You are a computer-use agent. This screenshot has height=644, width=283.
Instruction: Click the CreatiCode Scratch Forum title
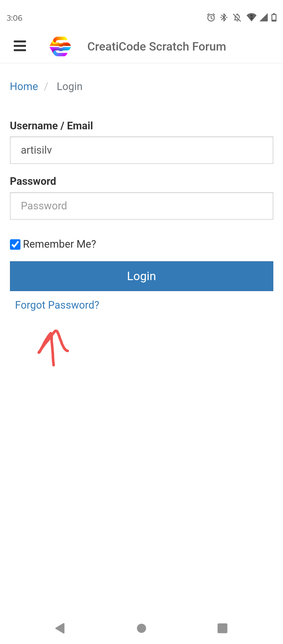(x=156, y=47)
